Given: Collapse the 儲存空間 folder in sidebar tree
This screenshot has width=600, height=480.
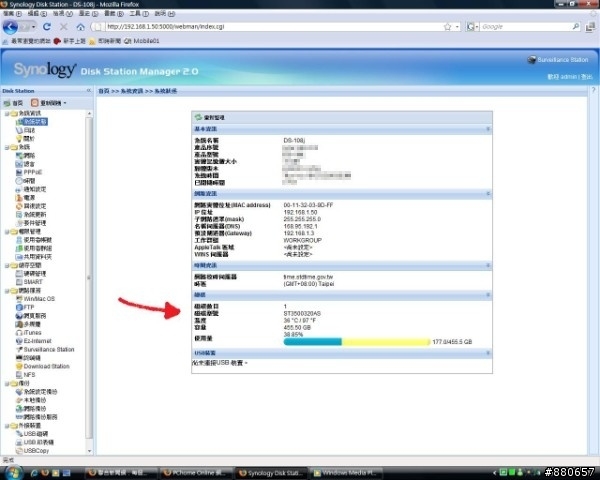Looking at the screenshot, I should 7,265.
